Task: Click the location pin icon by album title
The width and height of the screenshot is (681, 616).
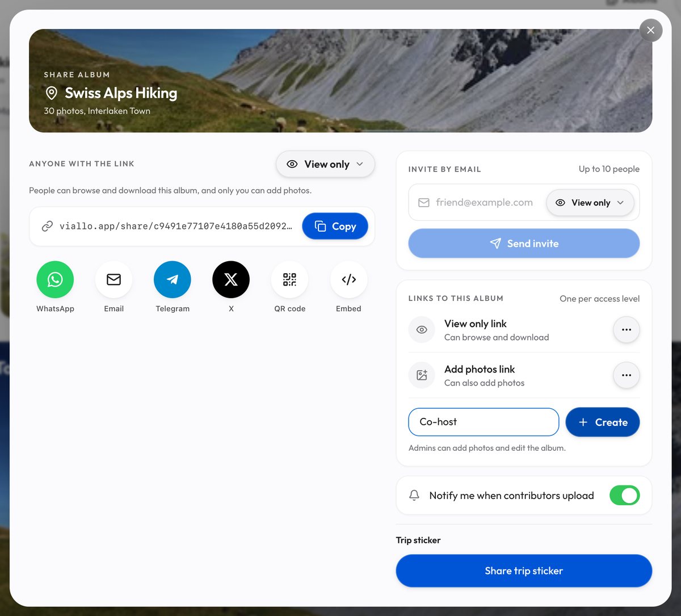Action: pos(51,93)
